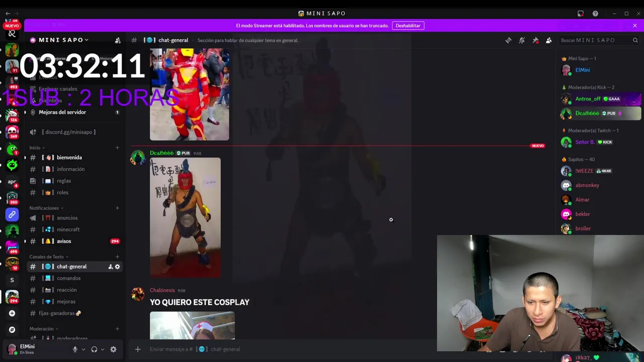The width and height of the screenshot is (644, 362).
Task: Open microphone input options arrow
Action: point(84,349)
